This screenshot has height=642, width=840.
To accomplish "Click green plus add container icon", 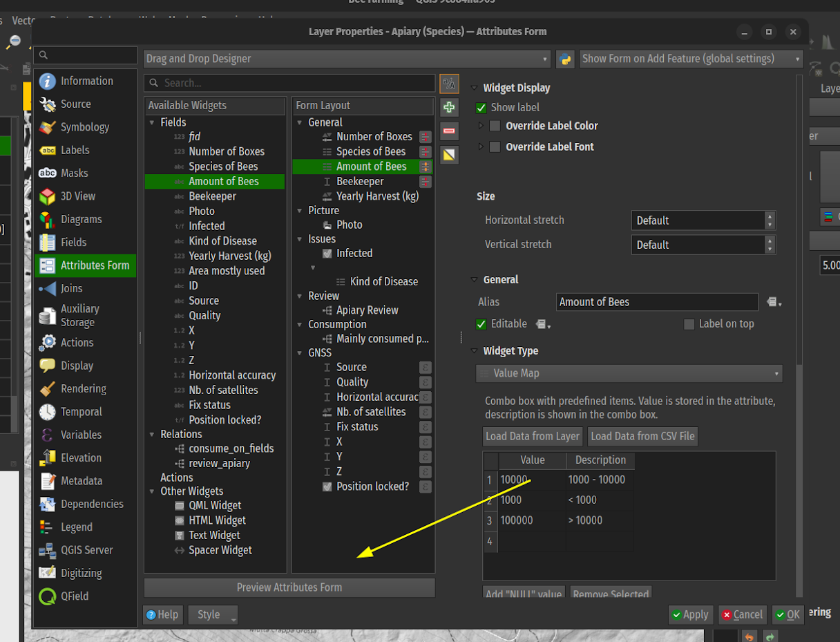I will [x=449, y=107].
